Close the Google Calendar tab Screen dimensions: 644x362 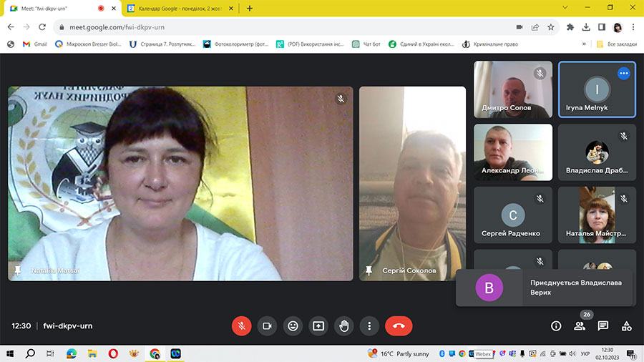tap(231, 8)
